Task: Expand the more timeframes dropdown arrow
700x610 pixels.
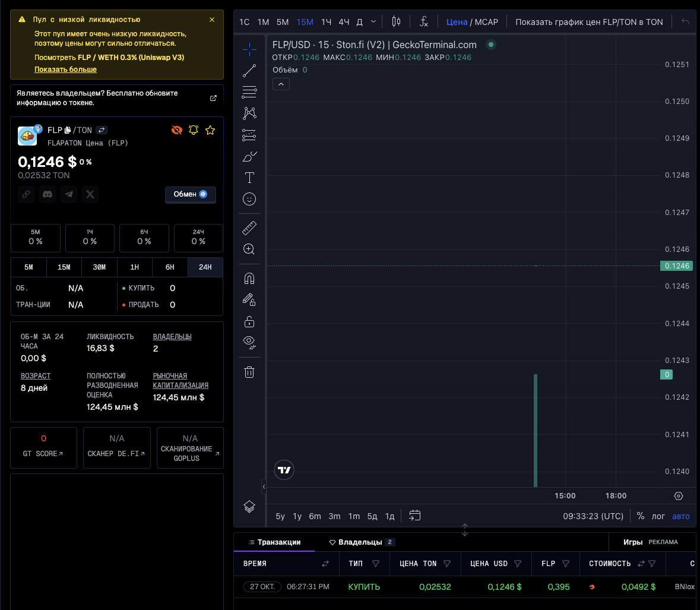Action: [373, 21]
